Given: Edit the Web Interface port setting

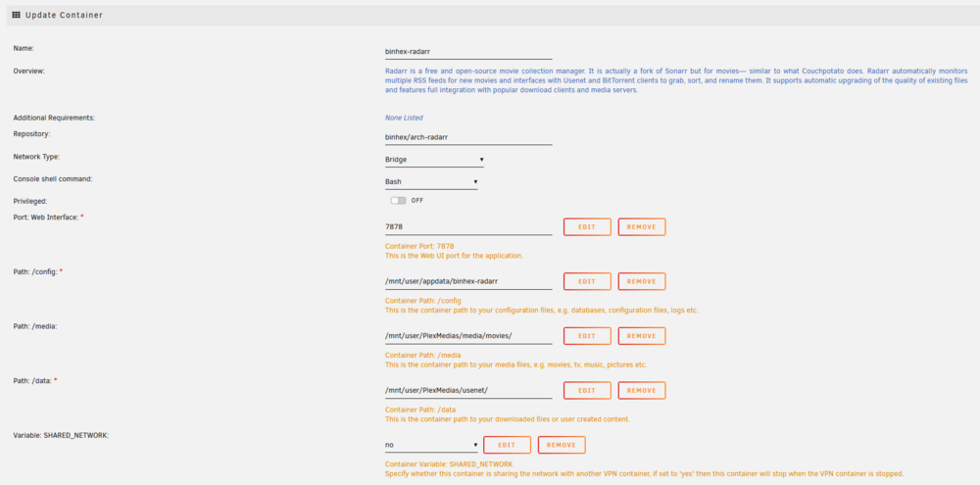Looking at the screenshot, I should [587, 227].
